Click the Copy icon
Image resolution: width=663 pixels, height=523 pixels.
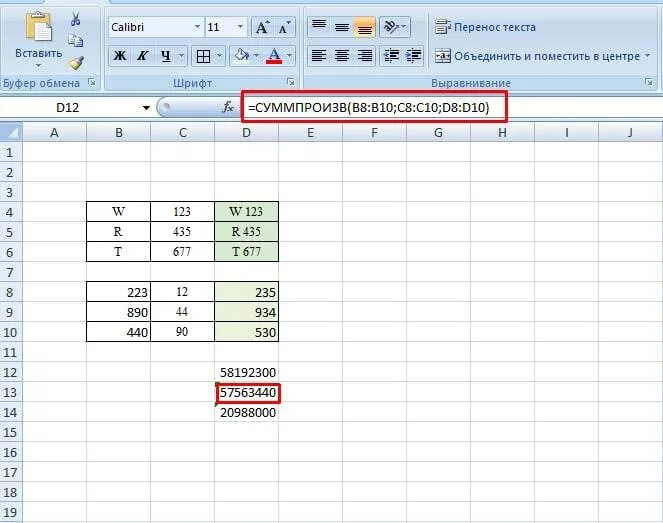(76, 41)
